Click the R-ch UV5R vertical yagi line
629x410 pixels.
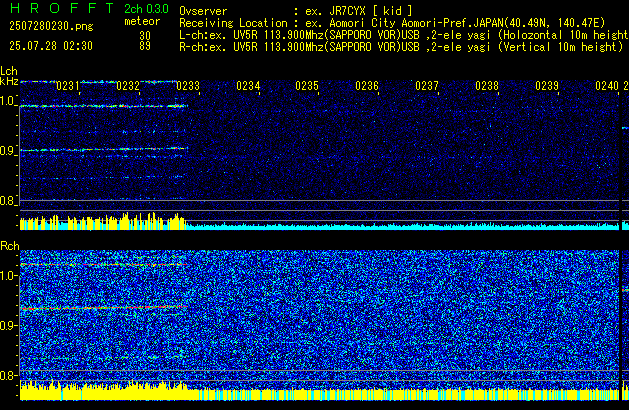click(401, 47)
